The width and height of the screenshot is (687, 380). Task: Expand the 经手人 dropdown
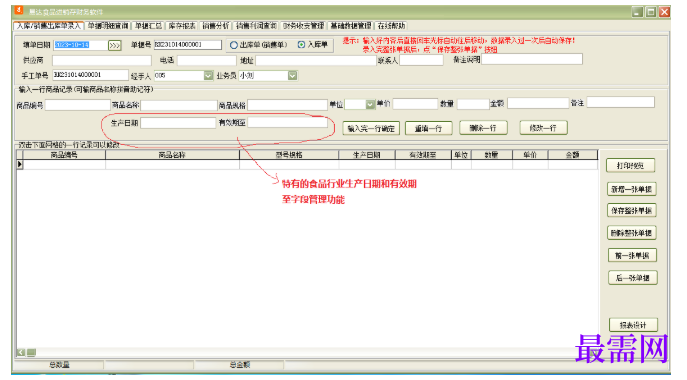click(x=209, y=75)
